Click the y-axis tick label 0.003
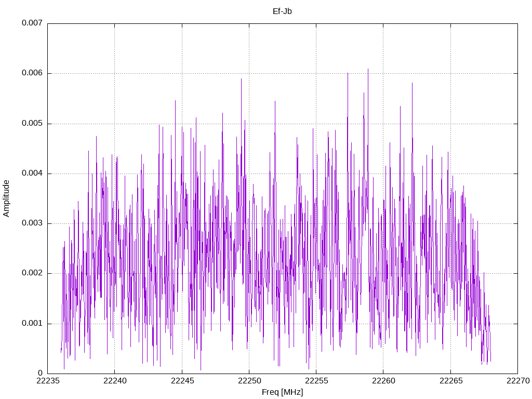This screenshot has width=532, height=399. (32, 223)
